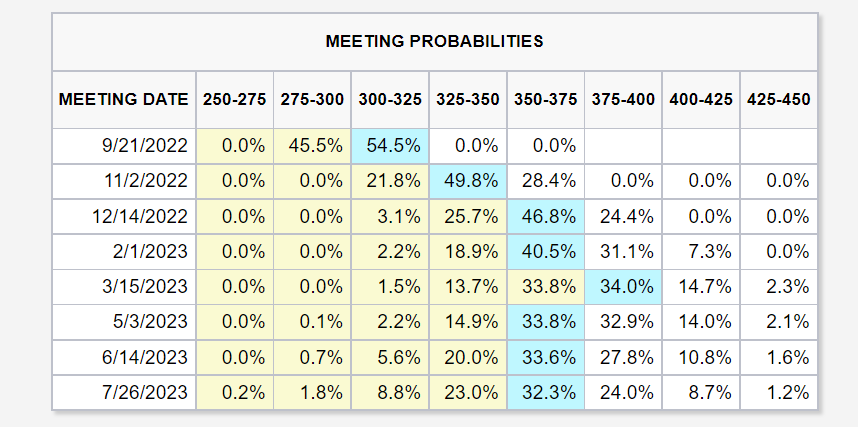The height and width of the screenshot is (427, 858).
Task: Click the 28.4% cell in 11/2/2022 row
Action: point(546,181)
